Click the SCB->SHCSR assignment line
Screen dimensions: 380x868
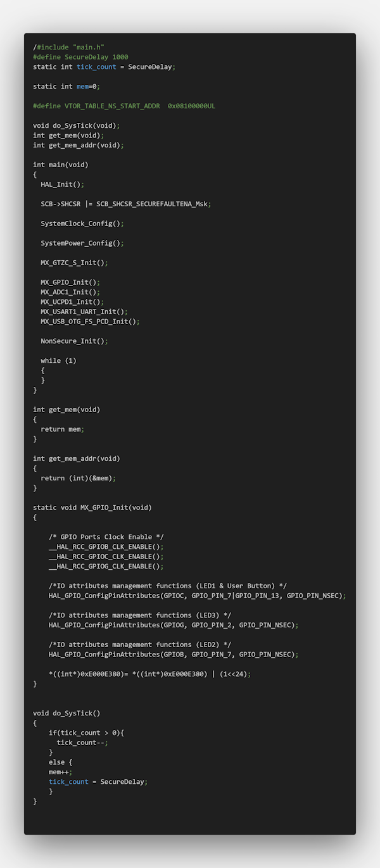coord(125,204)
